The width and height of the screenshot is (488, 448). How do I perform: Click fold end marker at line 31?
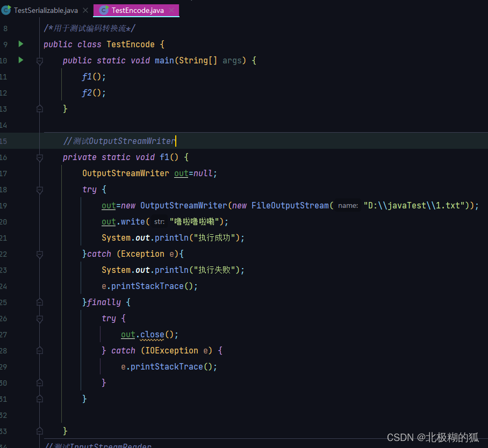click(x=40, y=399)
